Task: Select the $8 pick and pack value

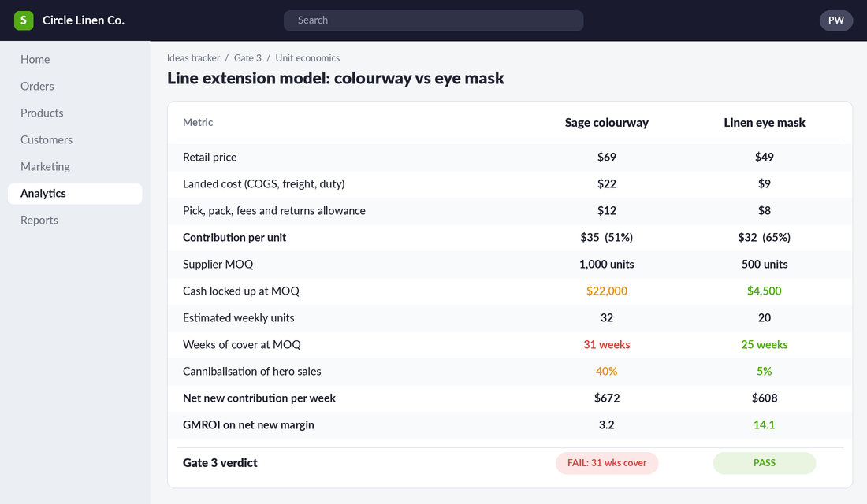Action: pos(765,210)
